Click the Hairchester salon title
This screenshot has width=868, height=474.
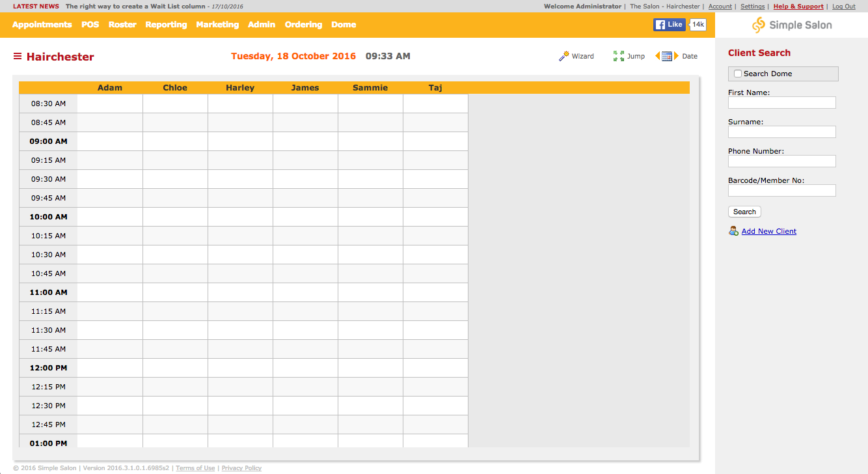click(x=61, y=57)
